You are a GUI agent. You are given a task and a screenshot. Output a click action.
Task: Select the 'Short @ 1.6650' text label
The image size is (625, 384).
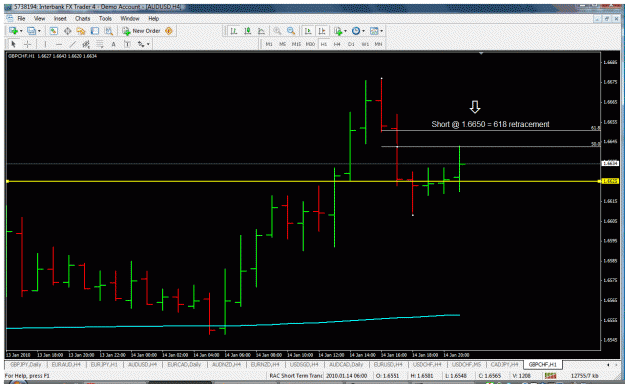(x=490, y=124)
